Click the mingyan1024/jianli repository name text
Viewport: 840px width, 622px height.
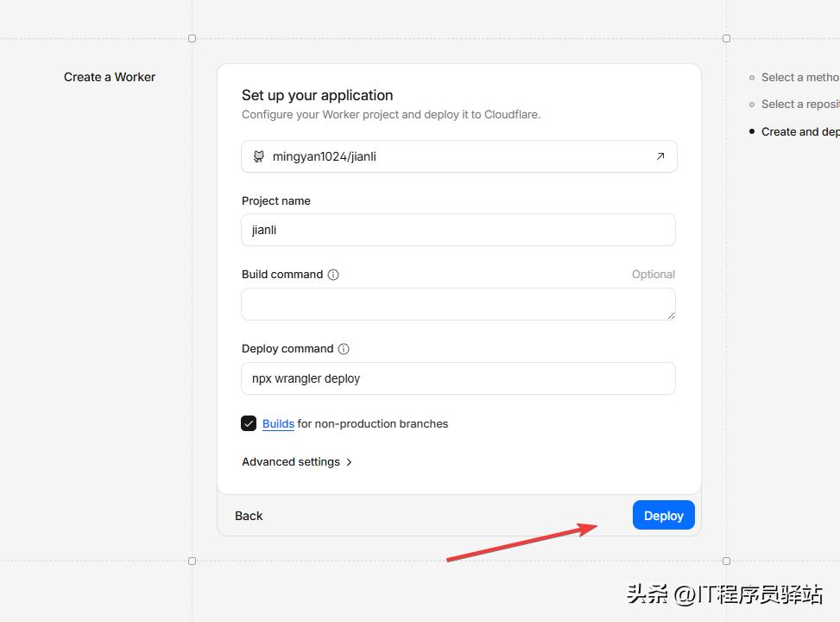[x=325, y=156]
